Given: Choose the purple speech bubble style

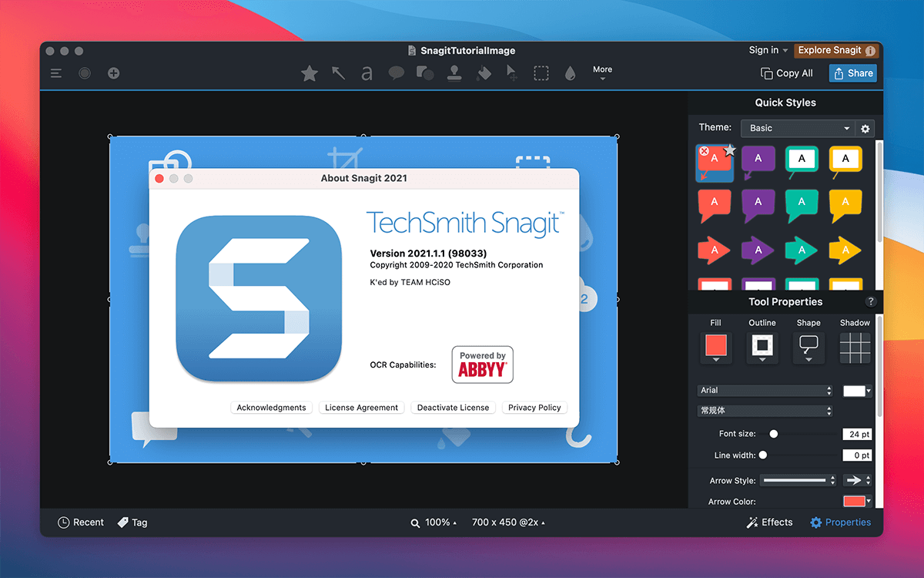Looking at the screenshot, I should (x=758, y=206).
